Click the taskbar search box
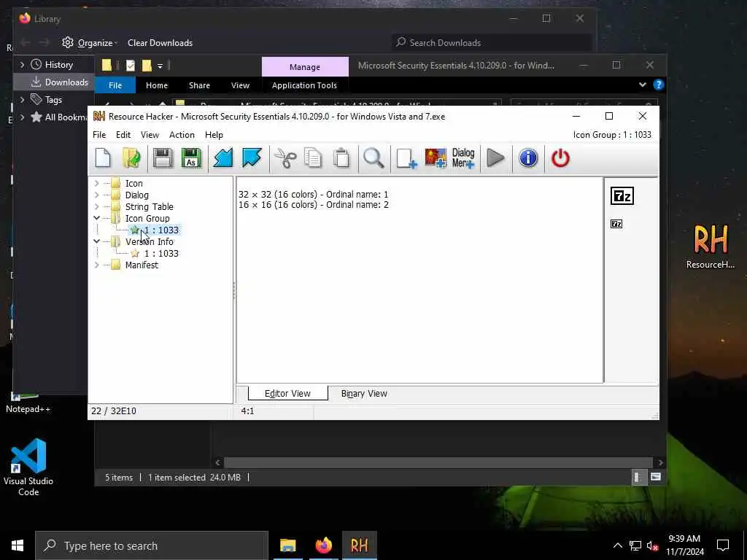Screen dimensions: 747x560 click(x=152, y=545)
